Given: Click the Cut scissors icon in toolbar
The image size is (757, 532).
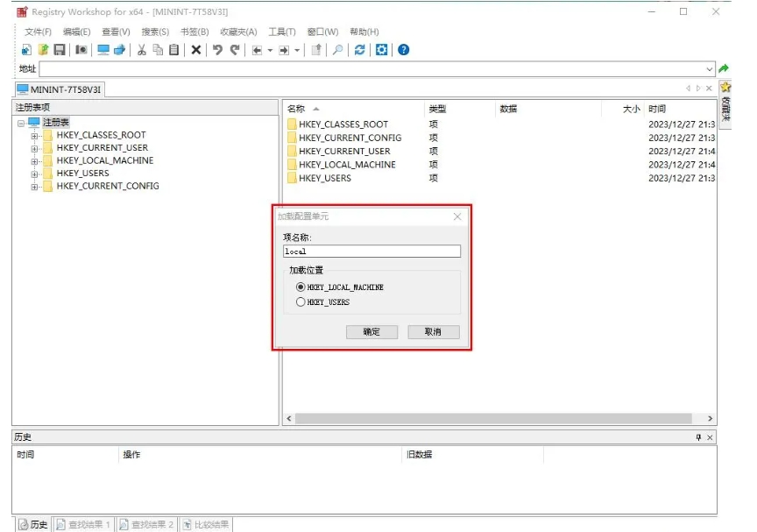Looking at the screenshot, I should [141, 50].
